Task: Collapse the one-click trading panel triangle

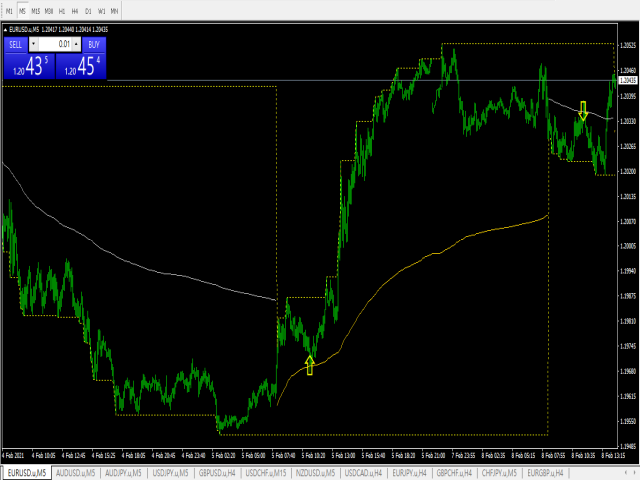Action: (5, 29)
